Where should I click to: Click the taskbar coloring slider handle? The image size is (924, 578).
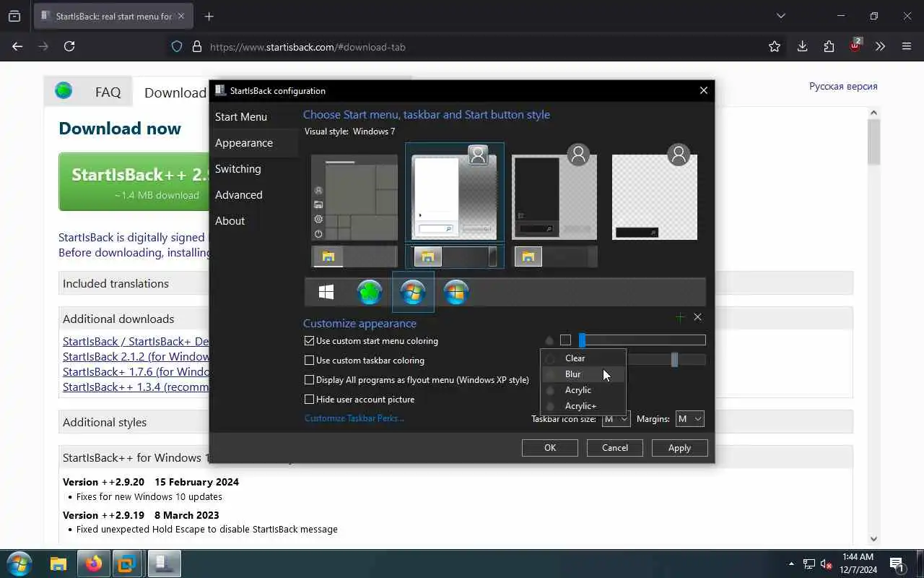(674, 360)
